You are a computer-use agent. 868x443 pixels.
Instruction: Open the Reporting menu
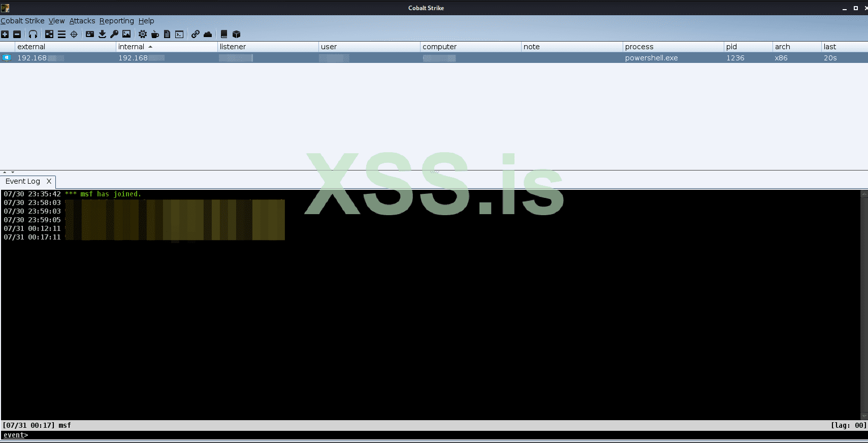(x=117, y=21)
